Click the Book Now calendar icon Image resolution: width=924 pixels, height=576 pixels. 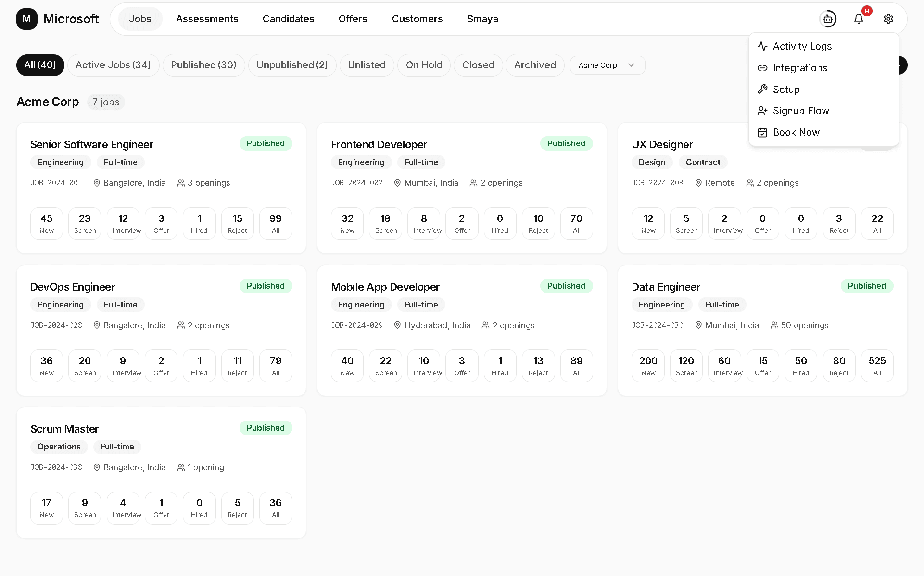point(762,132)
